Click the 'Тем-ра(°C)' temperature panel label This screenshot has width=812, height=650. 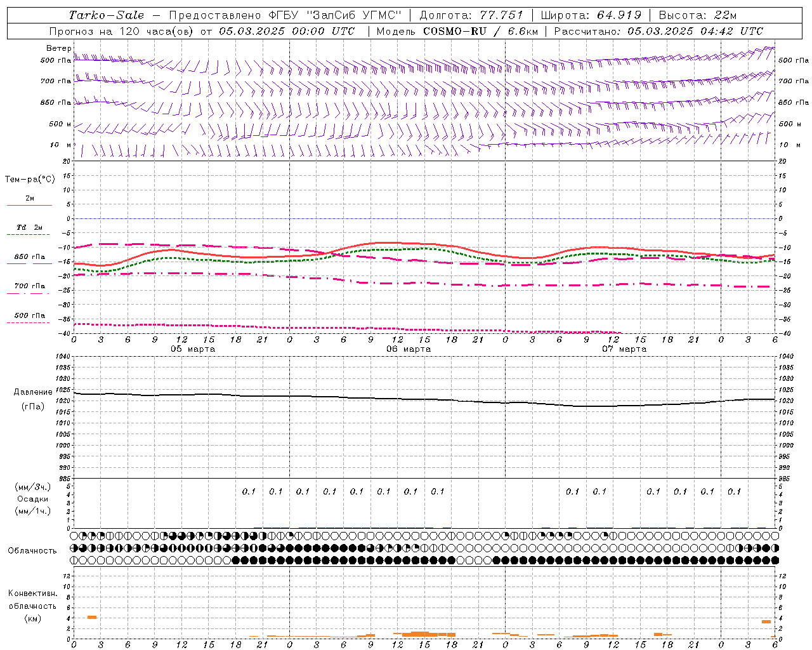[30, 180]
